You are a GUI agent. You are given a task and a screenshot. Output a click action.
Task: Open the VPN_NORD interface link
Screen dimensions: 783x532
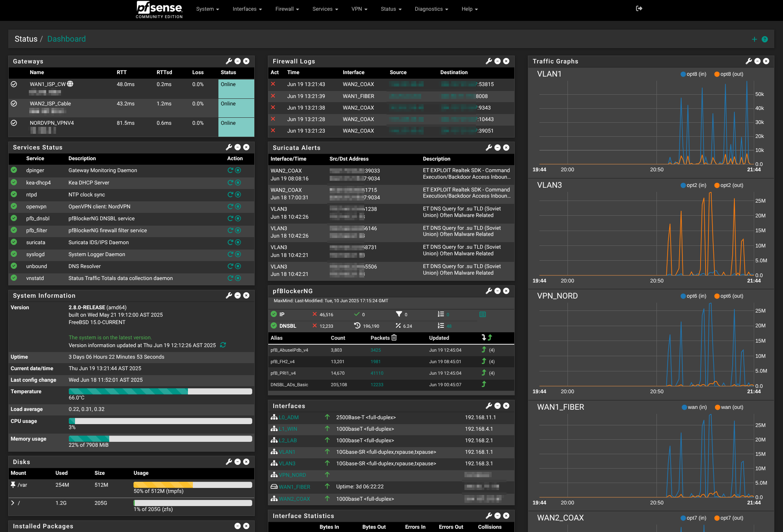(293, 475)
